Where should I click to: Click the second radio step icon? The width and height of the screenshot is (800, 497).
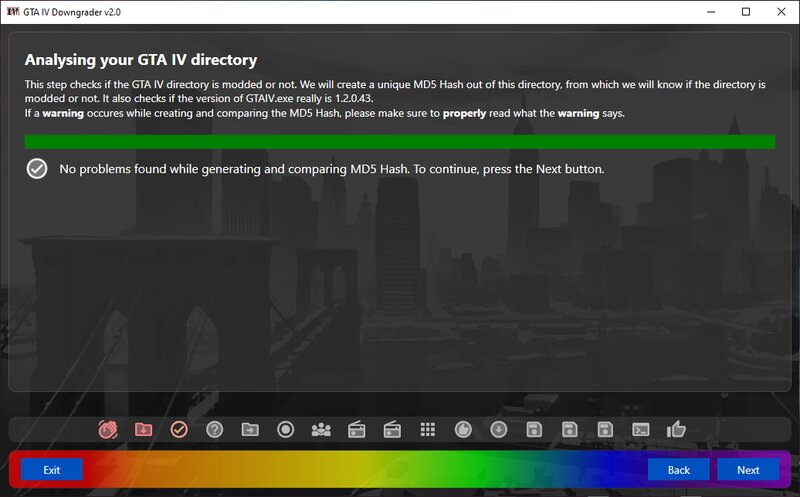coord(392,429)
